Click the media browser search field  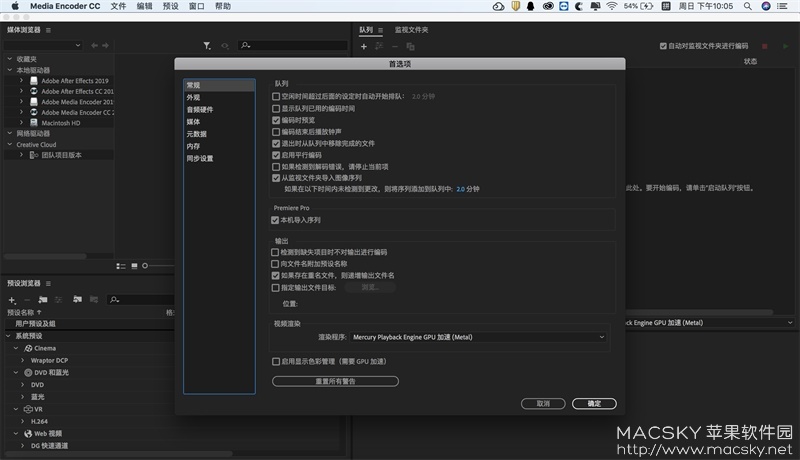coord(293,45)
